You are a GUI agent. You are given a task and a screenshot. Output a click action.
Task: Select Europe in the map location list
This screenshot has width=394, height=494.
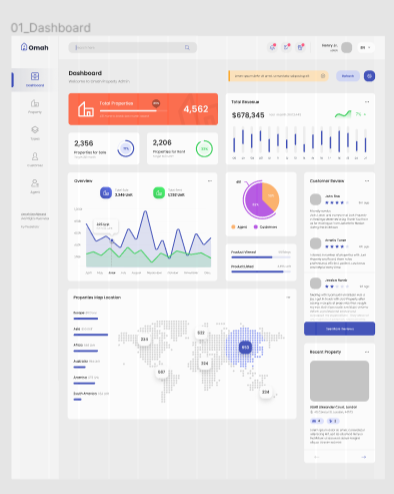(86, 315)
